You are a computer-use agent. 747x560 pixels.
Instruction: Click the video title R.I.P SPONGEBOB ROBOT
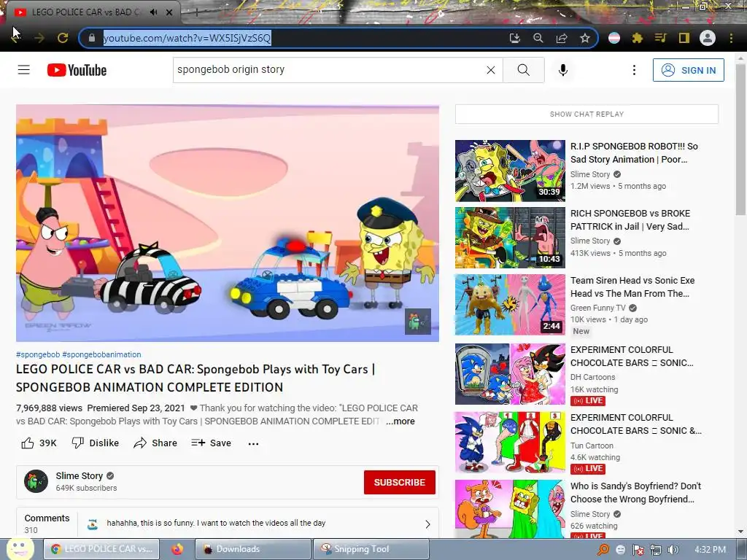634,153
